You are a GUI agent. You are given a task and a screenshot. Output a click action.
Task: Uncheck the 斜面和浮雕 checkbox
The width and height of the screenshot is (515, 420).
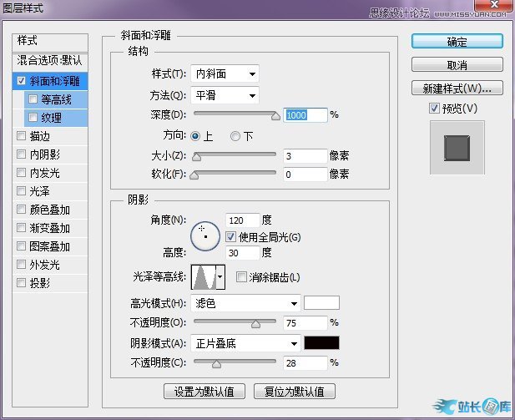[22, 81]
